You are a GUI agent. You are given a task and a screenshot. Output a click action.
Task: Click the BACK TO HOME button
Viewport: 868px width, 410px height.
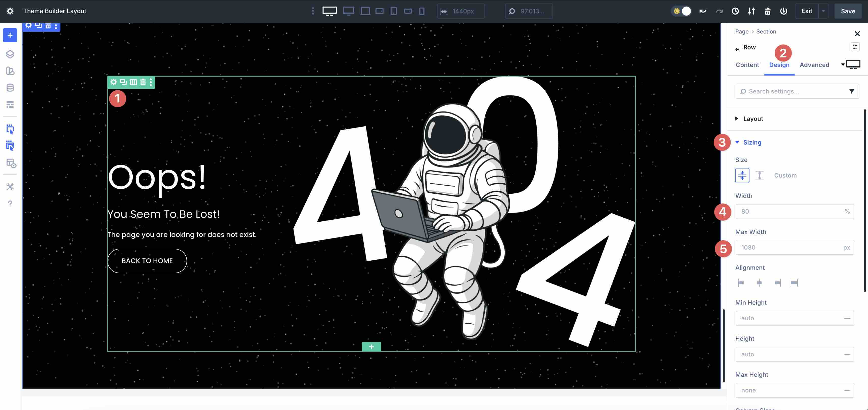[x=147, y=261]
